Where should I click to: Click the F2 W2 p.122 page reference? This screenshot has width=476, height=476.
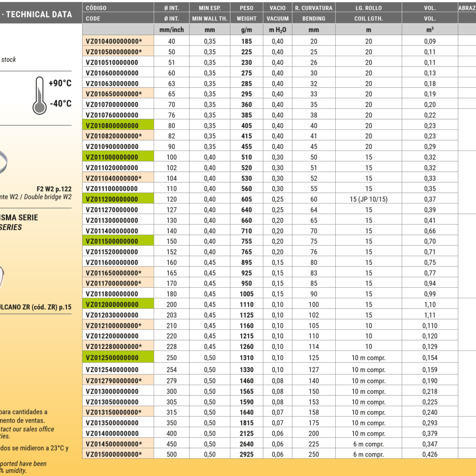click(x=54, y=189)
